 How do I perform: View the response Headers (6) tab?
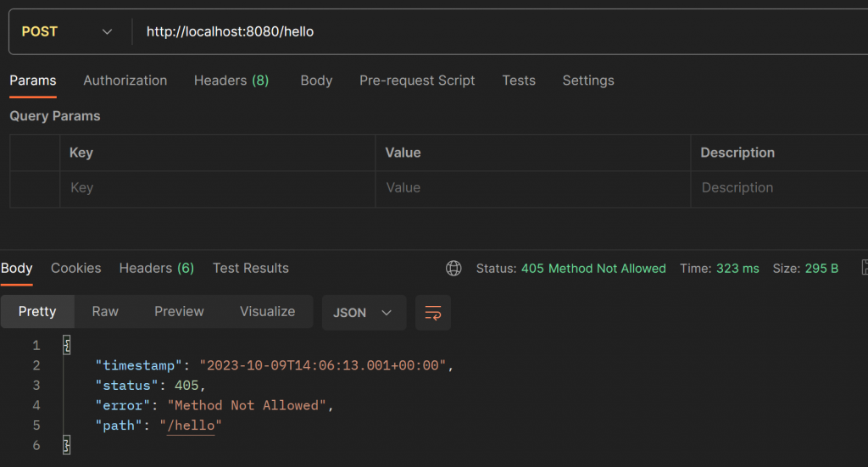(x=156, y=268)
